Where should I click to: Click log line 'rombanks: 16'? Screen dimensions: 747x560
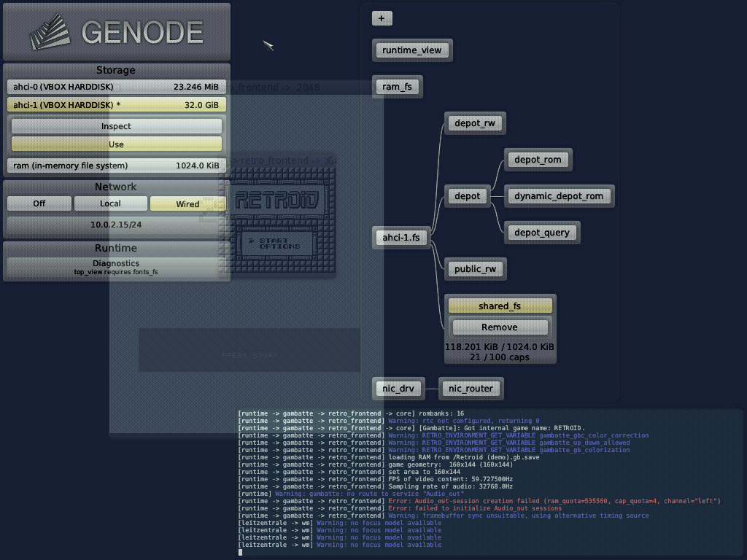tap(351, 413)
